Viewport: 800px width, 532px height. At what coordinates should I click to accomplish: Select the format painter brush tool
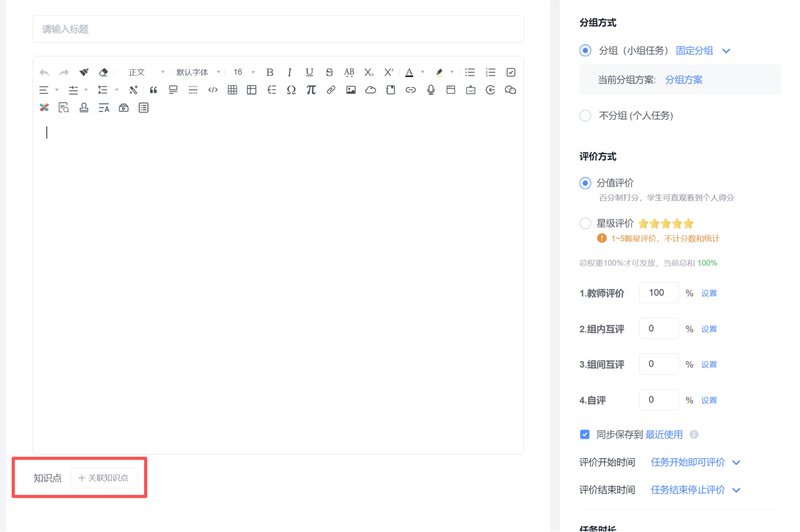tap(84, 72)
